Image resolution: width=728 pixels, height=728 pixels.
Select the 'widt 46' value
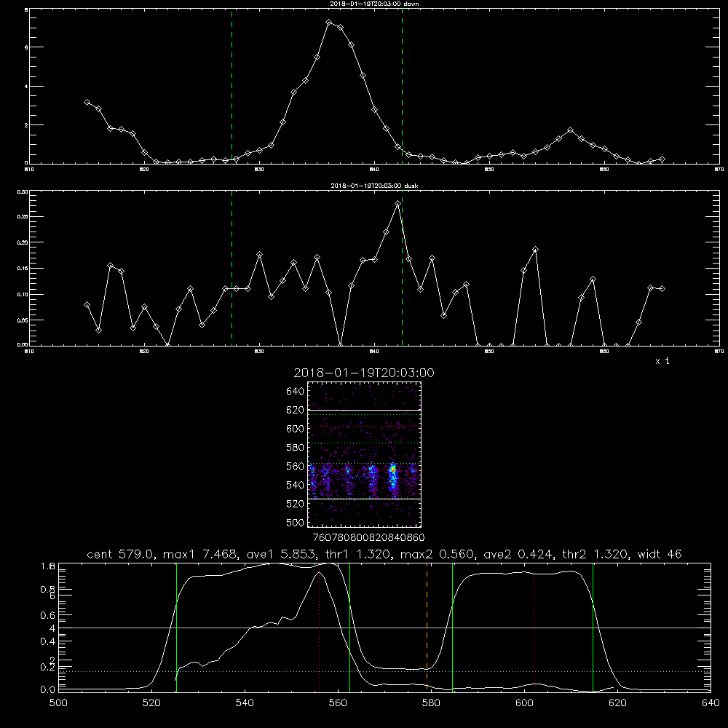[x=660, y=554]
